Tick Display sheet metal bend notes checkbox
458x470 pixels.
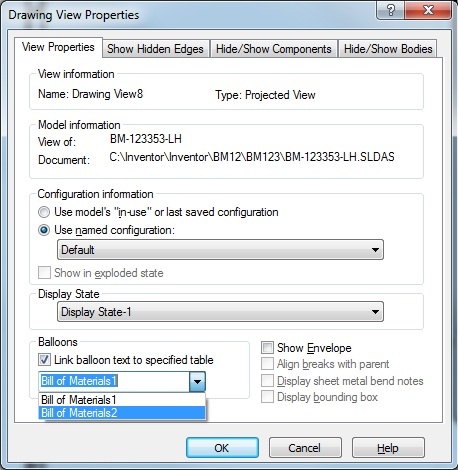267,380
